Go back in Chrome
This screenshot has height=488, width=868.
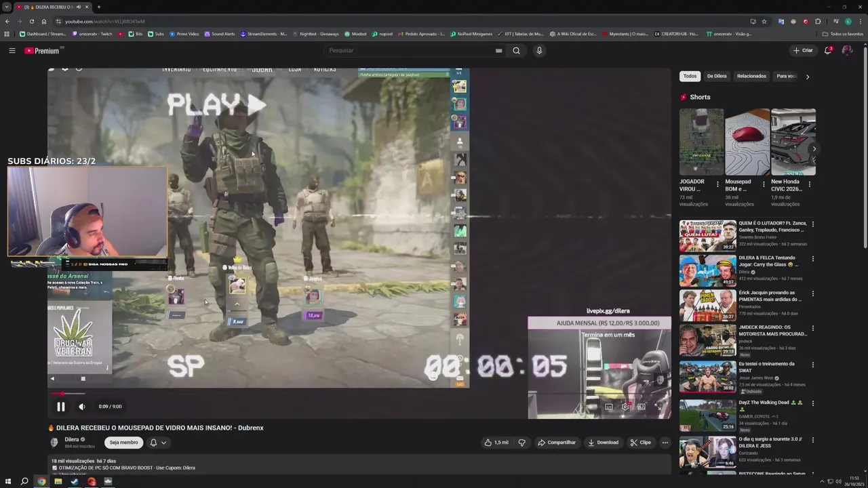(7, 21)
